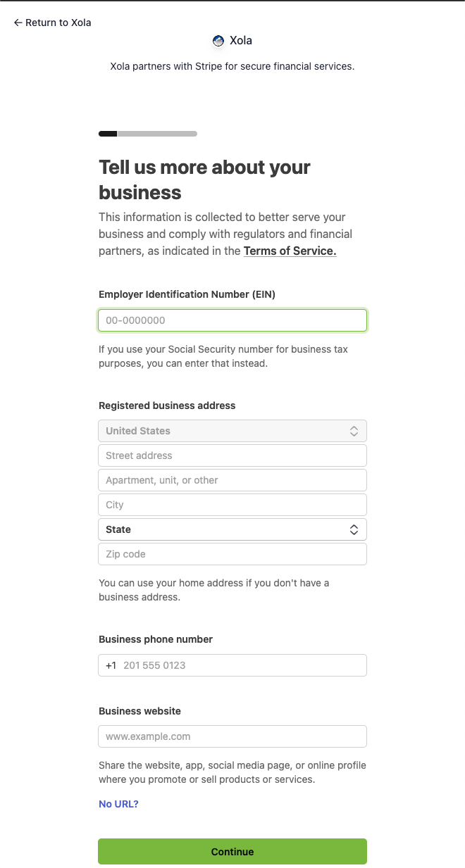Click the Tell us more about your business heading
Viewport: 465px width, 868px height.
(x=204, y=180)
